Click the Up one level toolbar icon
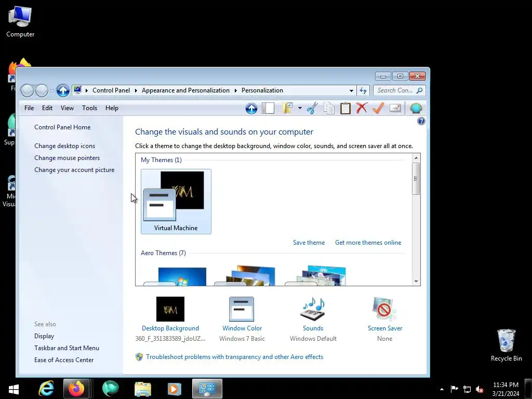This screenshot has height=399, width=532. coord(251,108)
